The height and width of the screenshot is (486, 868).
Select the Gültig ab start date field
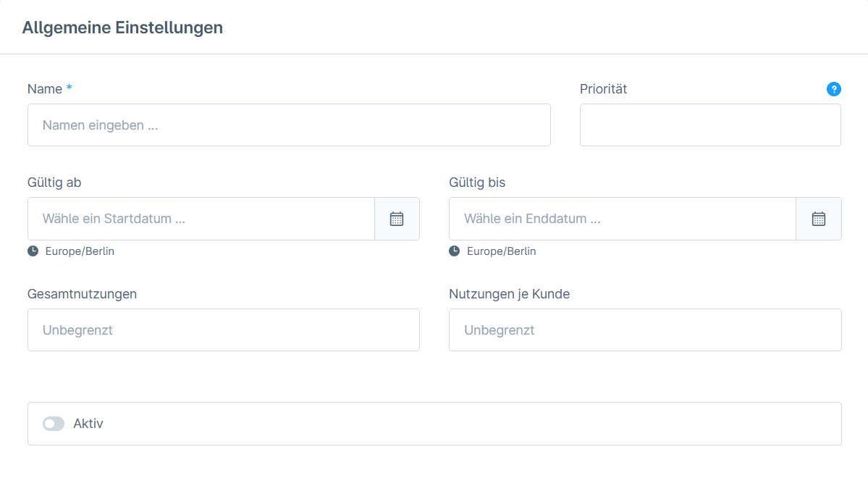pyautogui.click(x=201, y=219)
